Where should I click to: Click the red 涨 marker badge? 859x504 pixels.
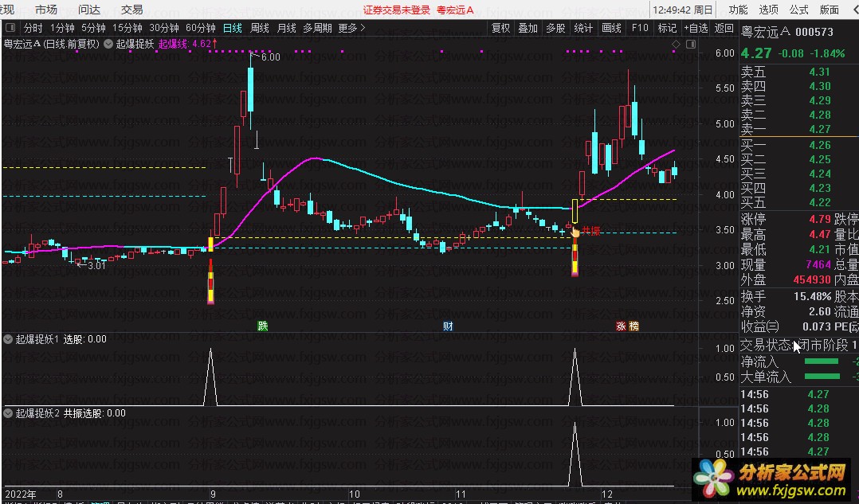[621, 326]
